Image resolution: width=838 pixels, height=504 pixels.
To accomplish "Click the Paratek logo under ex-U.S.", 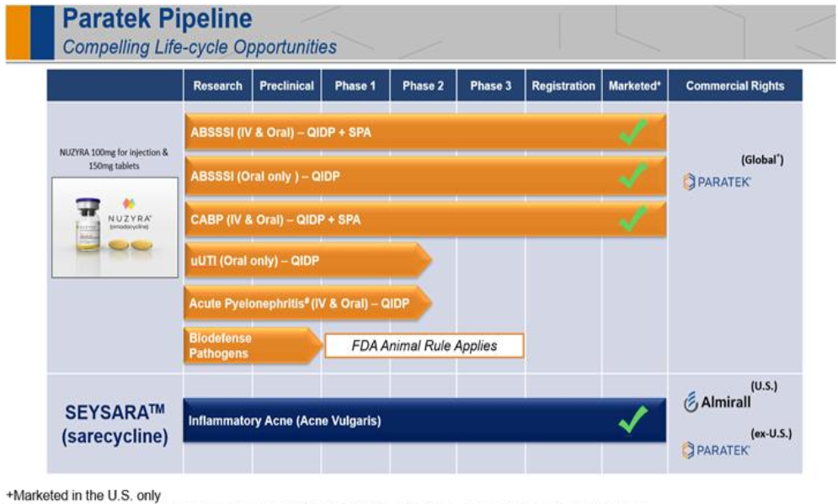I will tap(716, 451).
